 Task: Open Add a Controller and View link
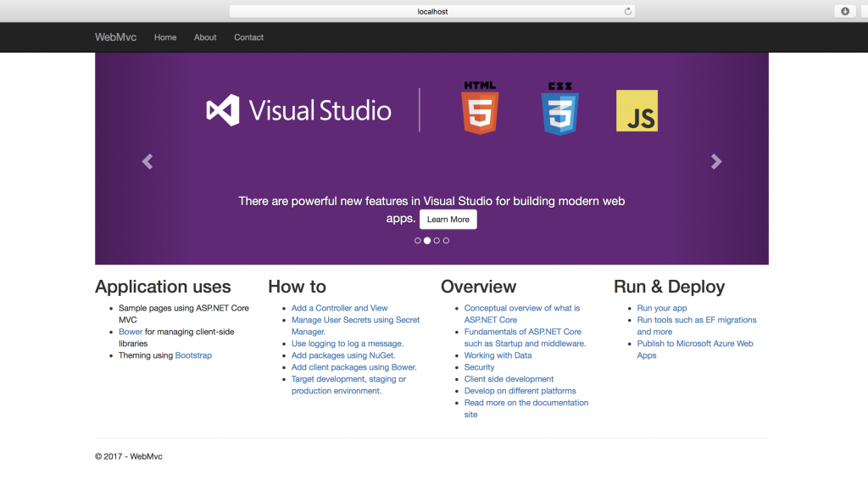point(339,308)
